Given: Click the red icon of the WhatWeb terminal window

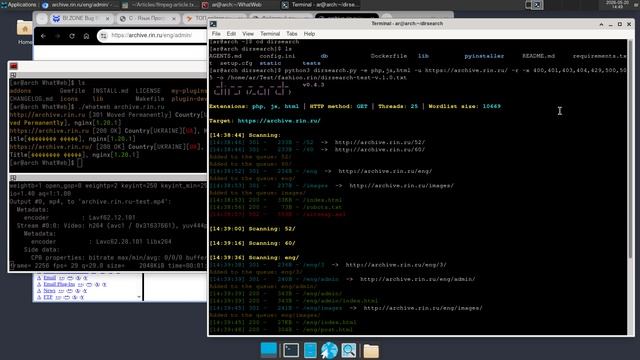Looking at the screenshot, I should (x=14, y=66).
